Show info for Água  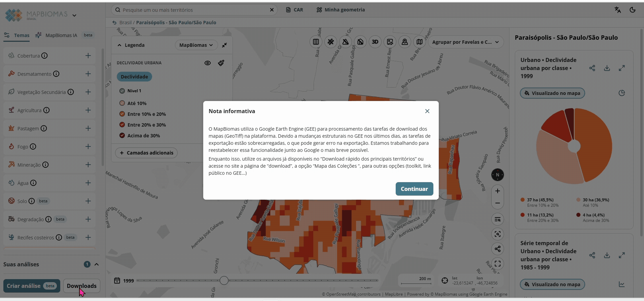click(x=33, y=183)
